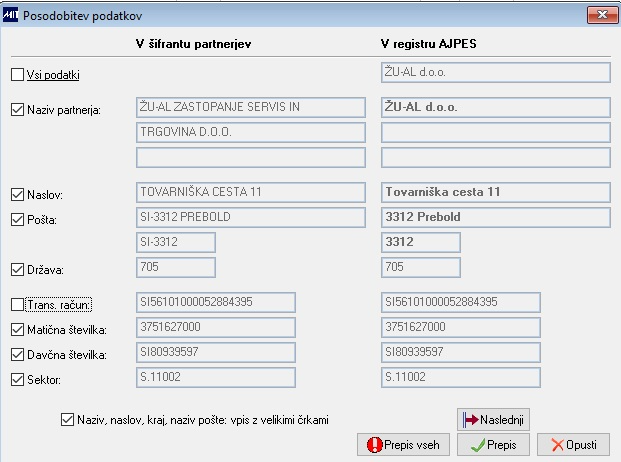This screenshot has height=462, width=621.
Task: Click the SI-3312 postal code field
Action: (x=176, y=242)
